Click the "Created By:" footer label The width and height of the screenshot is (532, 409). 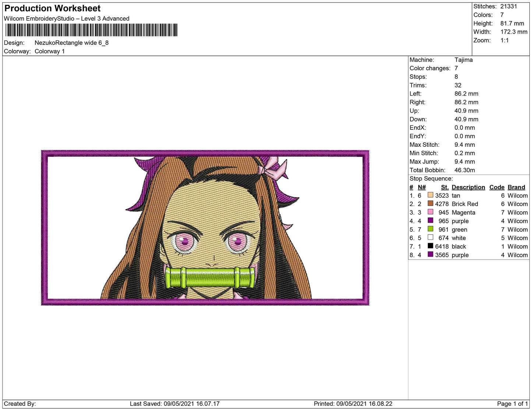20,404
